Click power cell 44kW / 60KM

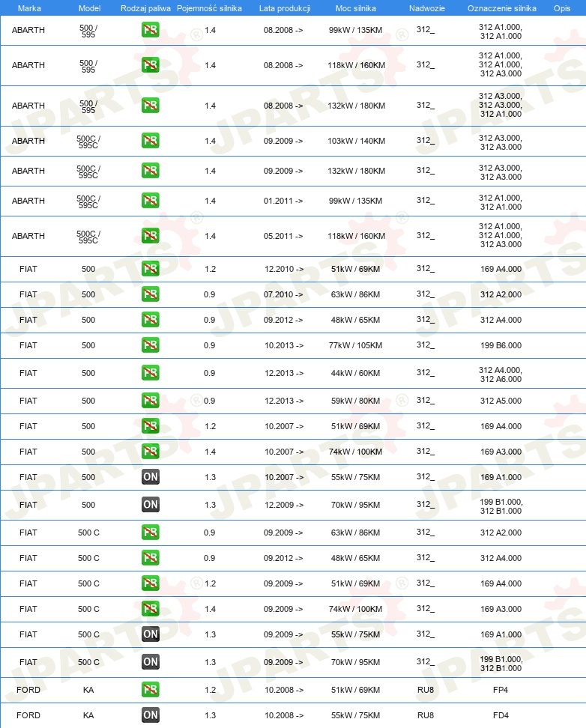coord(355,373)
